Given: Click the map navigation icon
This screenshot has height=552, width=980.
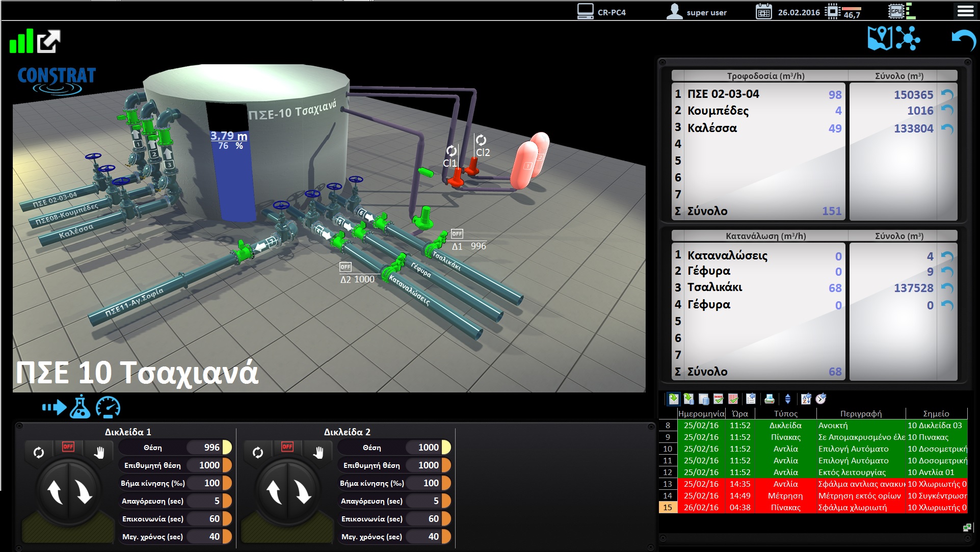Looking at the screenshot, I should click(x=880, y=38).
